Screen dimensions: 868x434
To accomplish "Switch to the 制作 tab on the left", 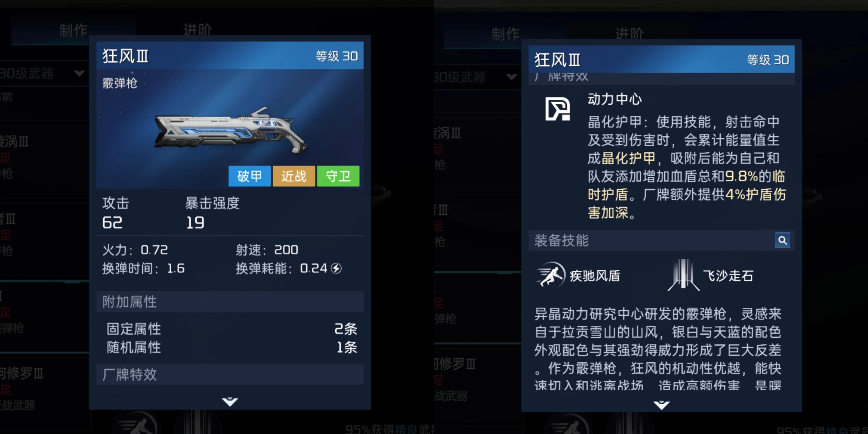I will tap(73, 30).
